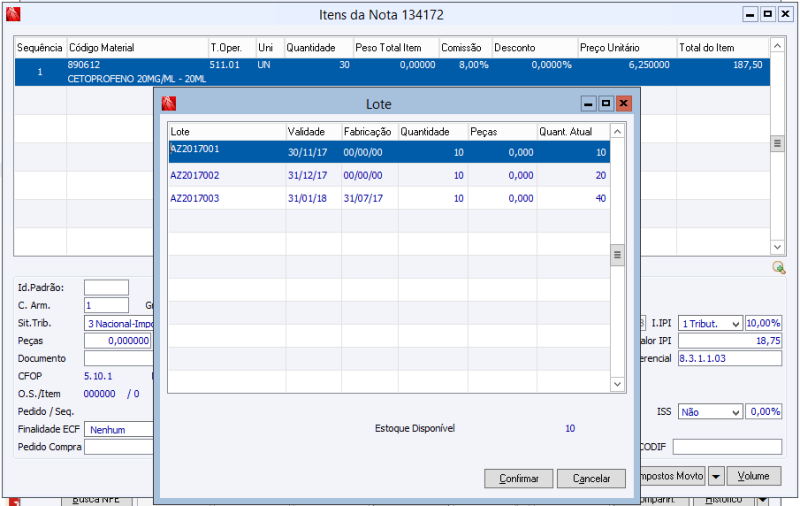
Task: Click the Volume button
Action: coord(754,476)
